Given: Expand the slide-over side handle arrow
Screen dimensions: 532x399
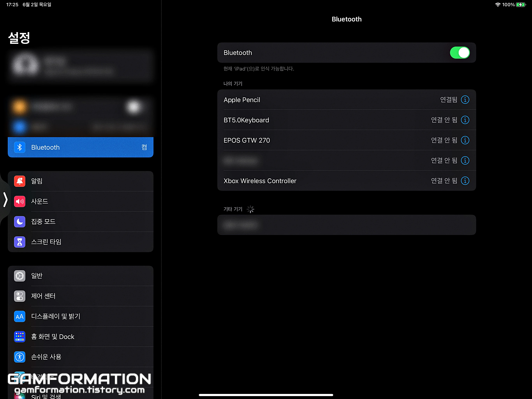Looking at the screenshot, I should coord(5,199).
